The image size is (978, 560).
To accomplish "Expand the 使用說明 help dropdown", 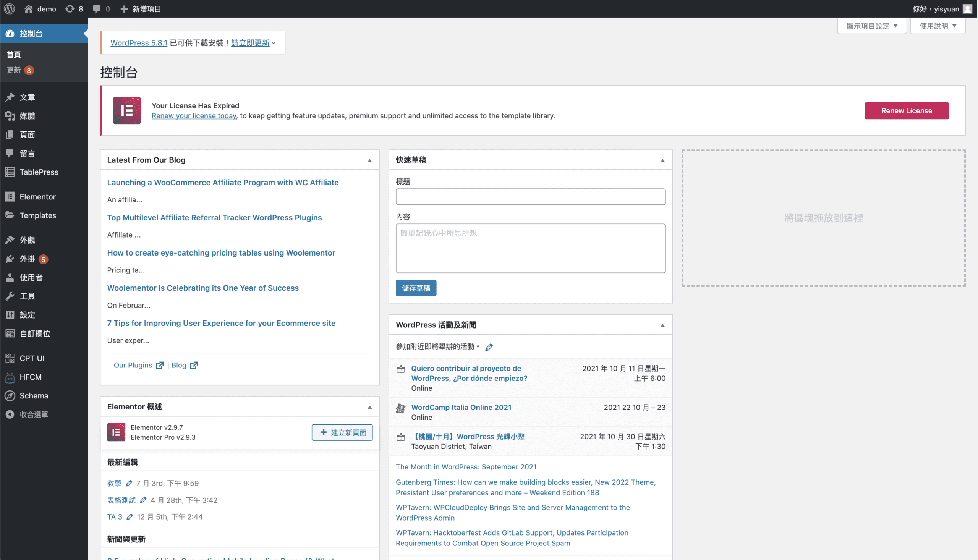I will pyautogui.click(x=938, y=26).
